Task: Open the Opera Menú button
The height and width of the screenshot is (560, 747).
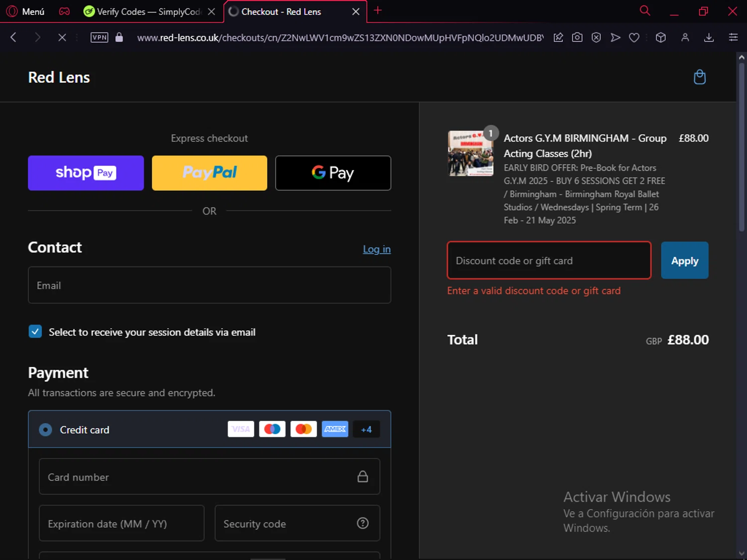Action: point(25,11)
